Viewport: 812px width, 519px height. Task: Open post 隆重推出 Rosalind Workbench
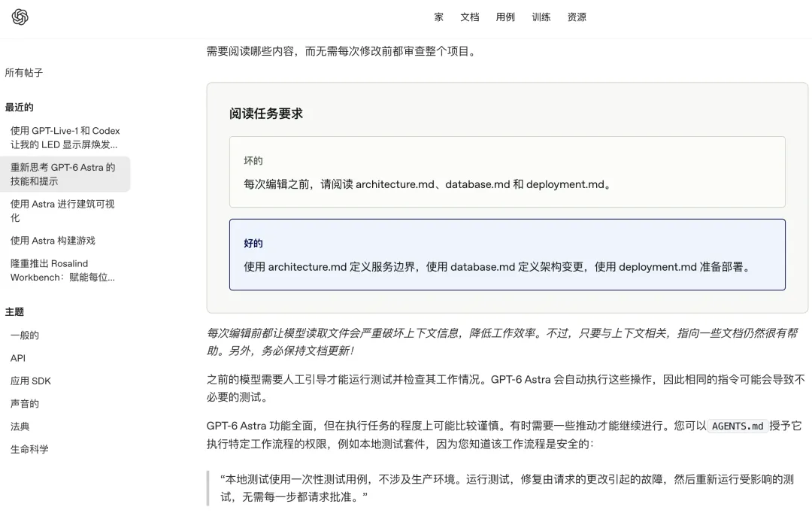62,270
